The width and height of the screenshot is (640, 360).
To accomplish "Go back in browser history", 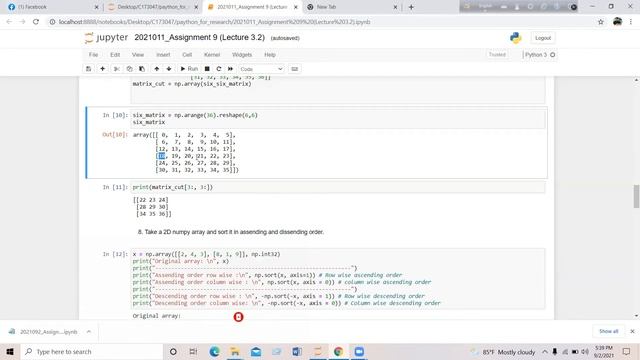I will (x=9, y=22).
